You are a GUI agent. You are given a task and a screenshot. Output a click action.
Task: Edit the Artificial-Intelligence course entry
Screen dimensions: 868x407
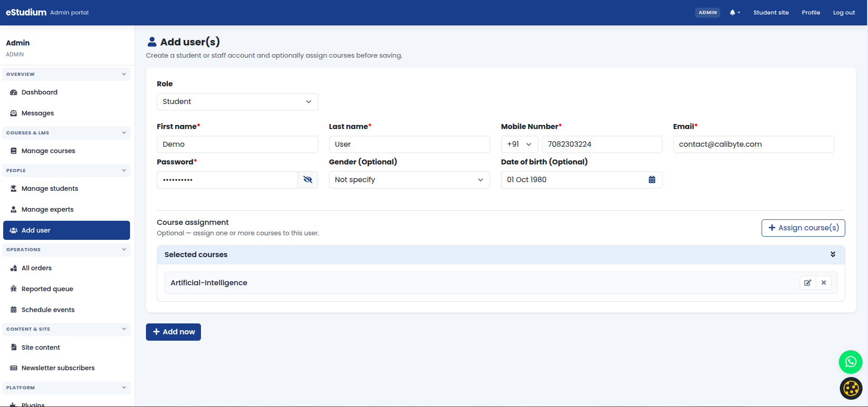pyautogui.click(x=808, y=283)
